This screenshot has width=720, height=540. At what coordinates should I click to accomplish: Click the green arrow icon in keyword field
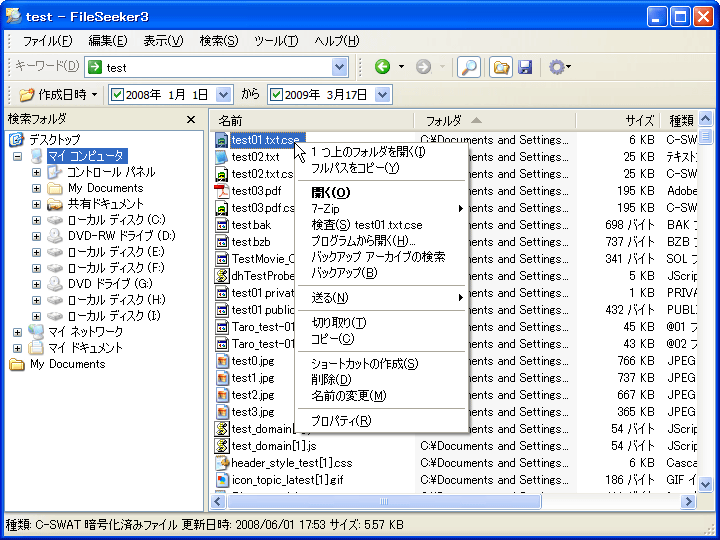tap(95, 68)
